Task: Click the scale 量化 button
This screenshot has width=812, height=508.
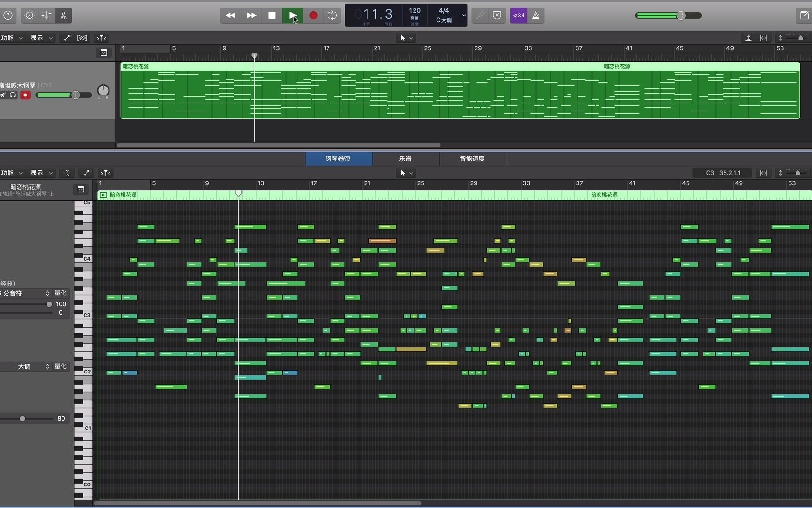Action: click(60, 366)
